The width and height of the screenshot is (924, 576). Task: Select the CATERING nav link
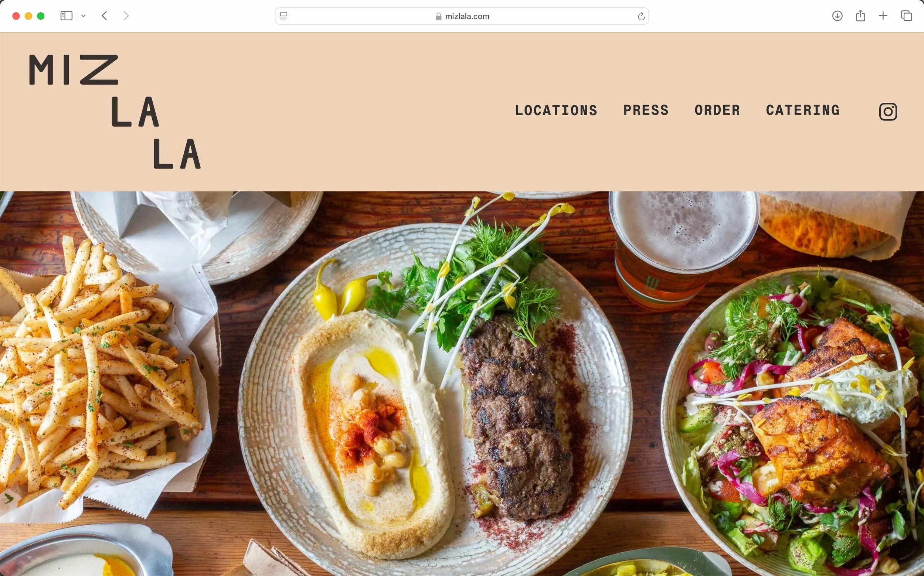tap(803, 110)
